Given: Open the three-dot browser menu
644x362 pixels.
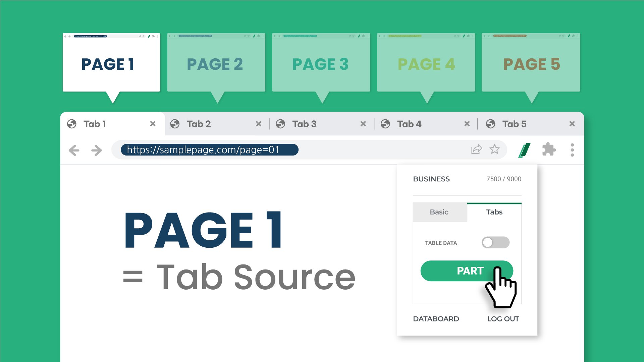Looking at the screenshot, I should [x=572, y=150].
